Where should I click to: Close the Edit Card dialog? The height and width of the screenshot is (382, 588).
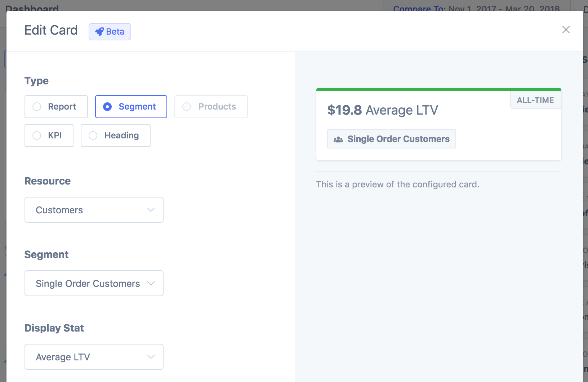coord(566,30)
